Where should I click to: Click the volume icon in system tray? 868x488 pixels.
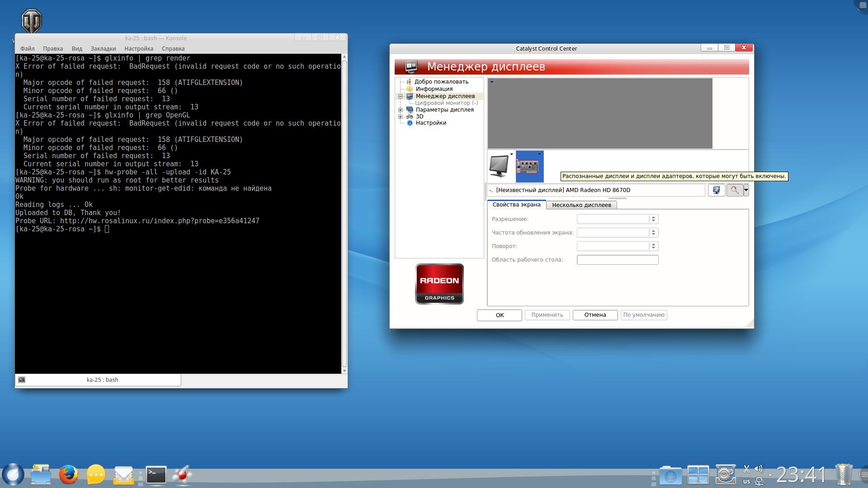759,469
